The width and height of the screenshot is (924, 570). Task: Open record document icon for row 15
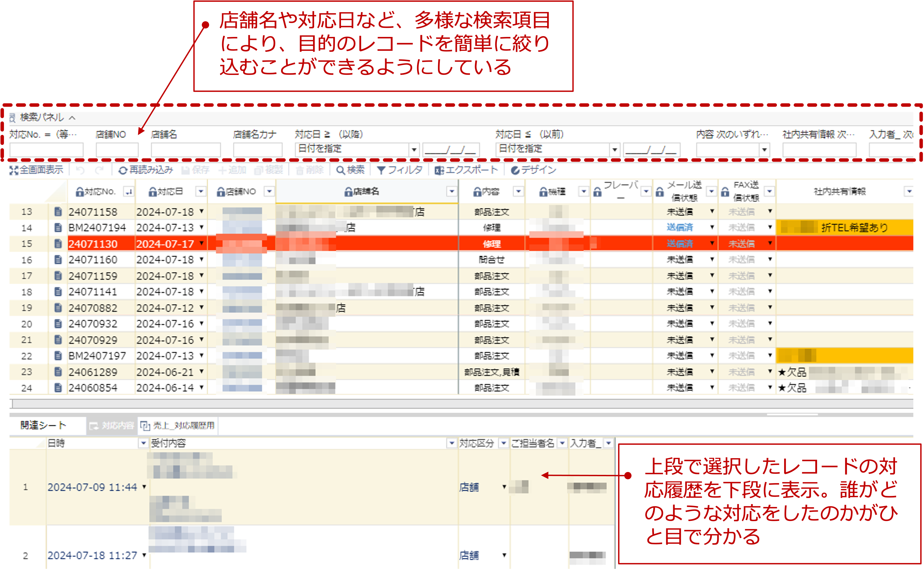[58, 244]
